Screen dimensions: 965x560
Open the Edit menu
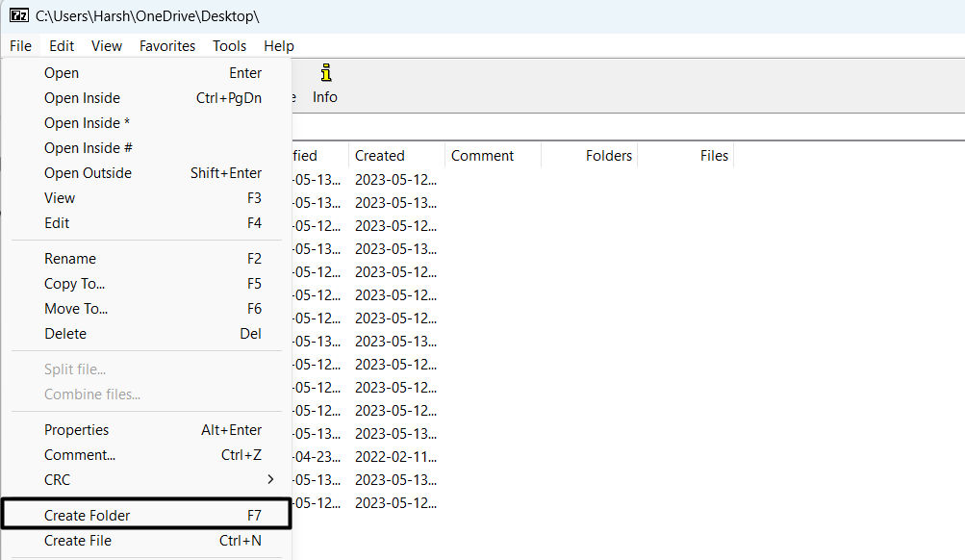(x=62, y=46)
